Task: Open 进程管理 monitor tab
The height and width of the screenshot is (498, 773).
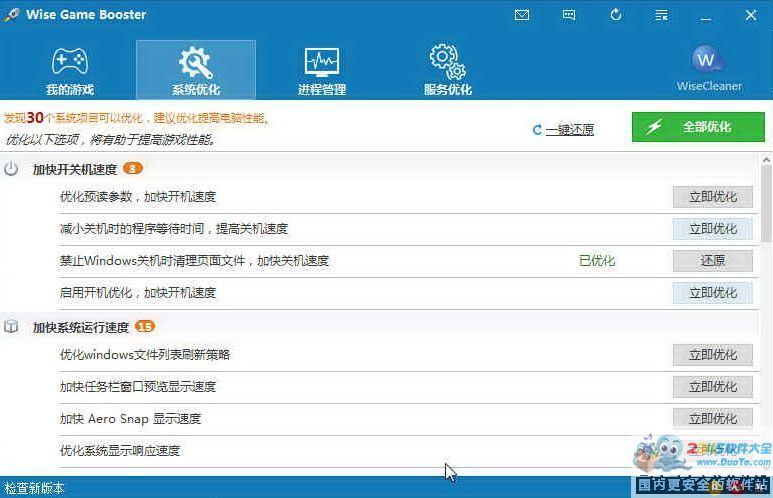Action: click(x=322, y=71)
